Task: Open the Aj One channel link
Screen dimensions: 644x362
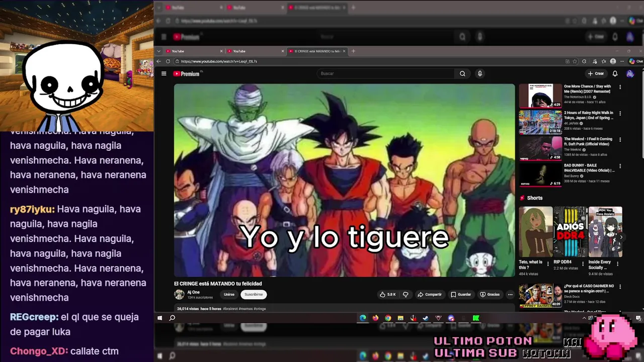Action: point(193,292)
